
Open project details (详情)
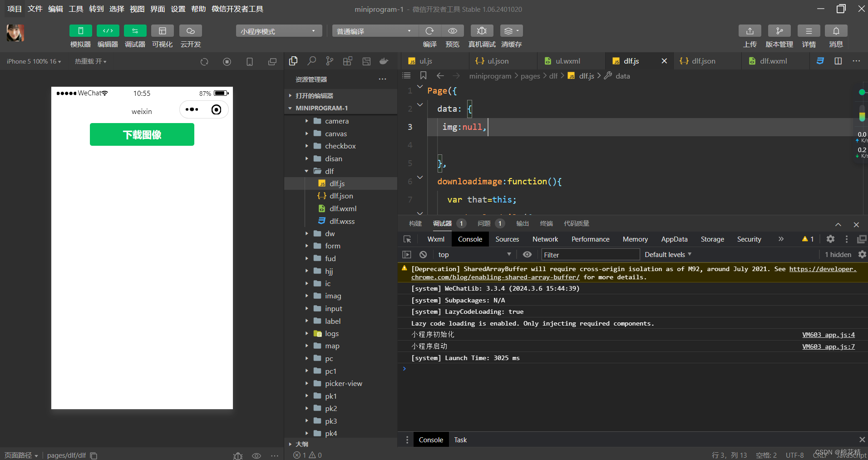(809, 31)
